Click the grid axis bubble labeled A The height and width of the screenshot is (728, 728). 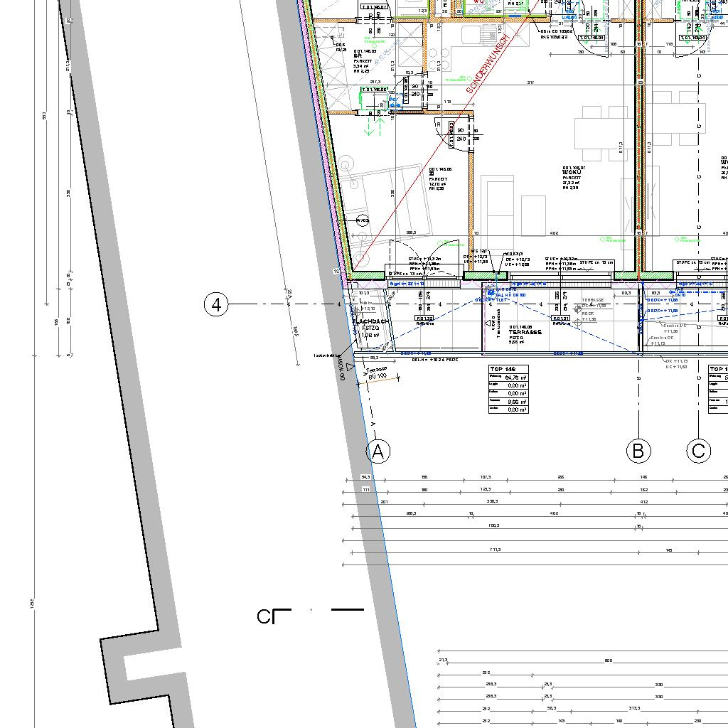[378, 451]
